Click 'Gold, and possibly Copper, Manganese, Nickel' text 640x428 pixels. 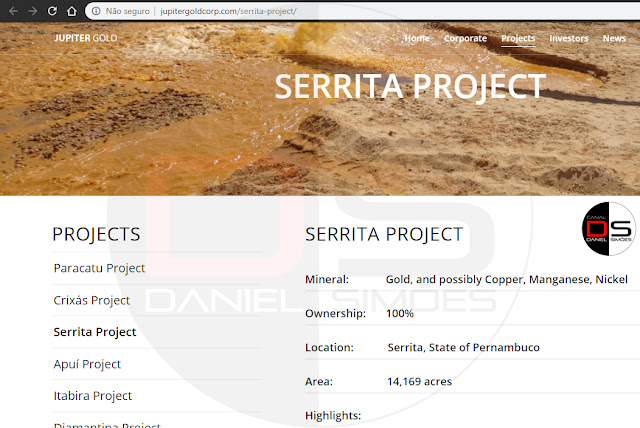click(507, 279)
